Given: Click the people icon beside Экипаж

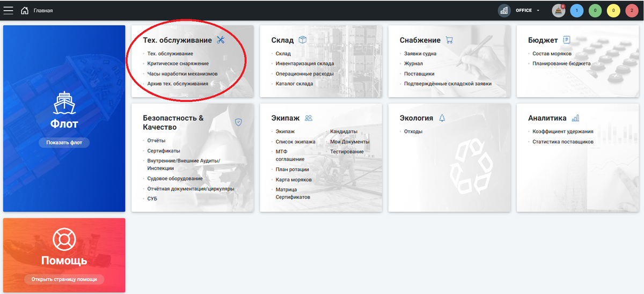Looking at the screenshot, I should click(x=308, y=118).
